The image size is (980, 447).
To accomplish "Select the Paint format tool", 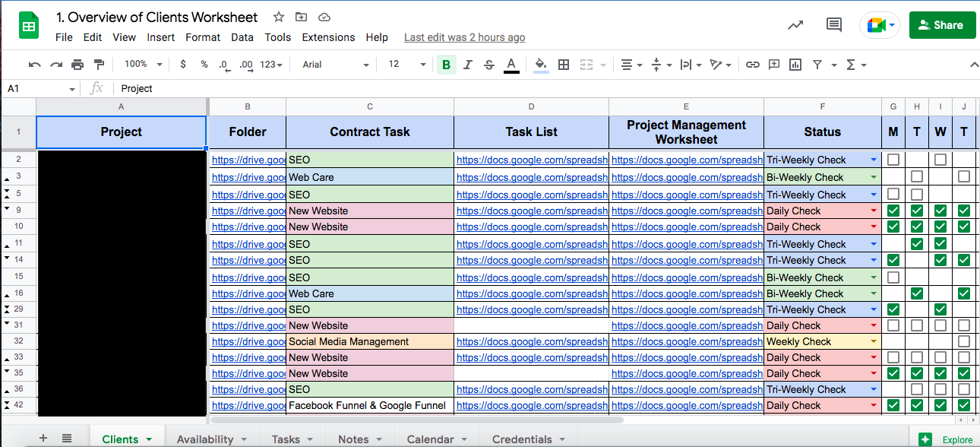I will (99, 65).
